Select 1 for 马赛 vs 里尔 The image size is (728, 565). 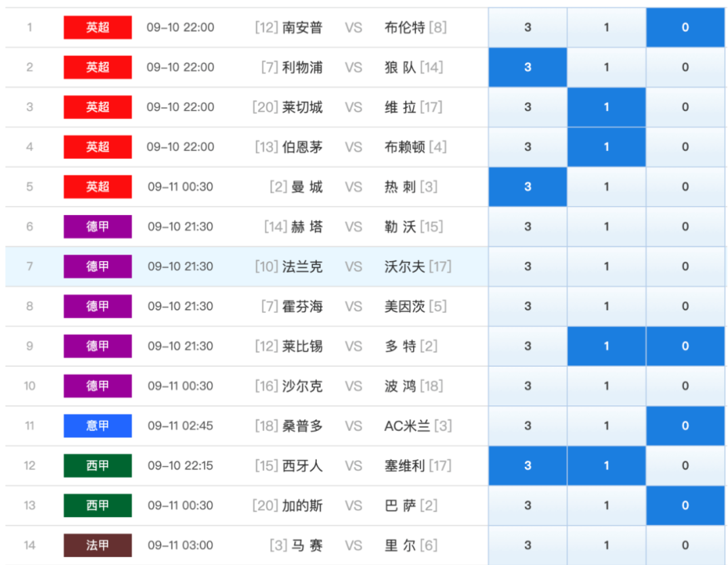pos(606,545)
